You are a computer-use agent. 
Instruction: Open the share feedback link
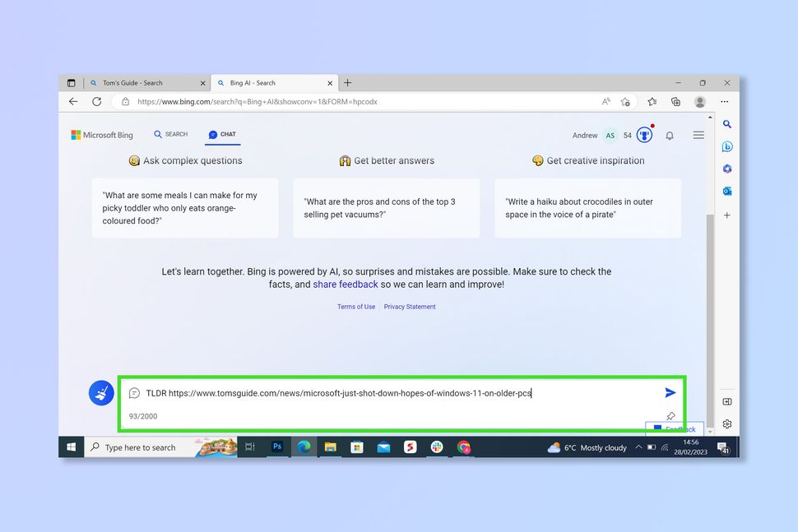coord(345,284)
